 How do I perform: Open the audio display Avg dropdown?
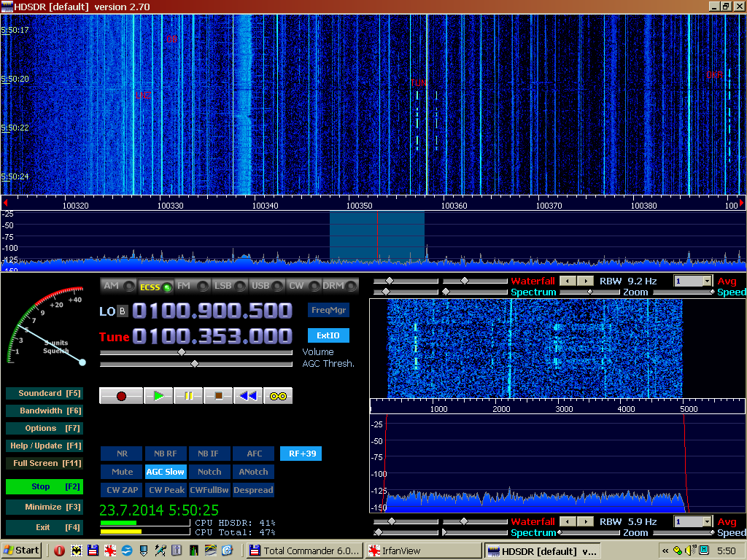pyautogui.click(x=707, y=521)
